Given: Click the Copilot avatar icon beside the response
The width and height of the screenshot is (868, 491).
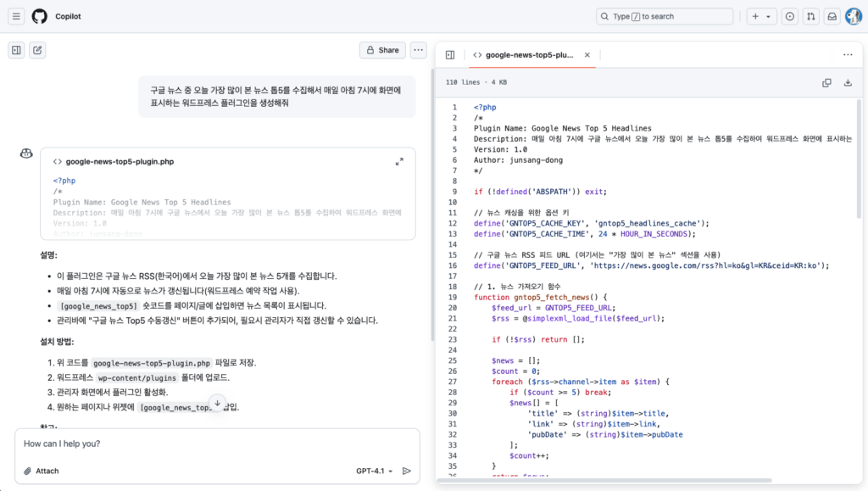Looking at the screenshot, I should (x=26, y=153).
